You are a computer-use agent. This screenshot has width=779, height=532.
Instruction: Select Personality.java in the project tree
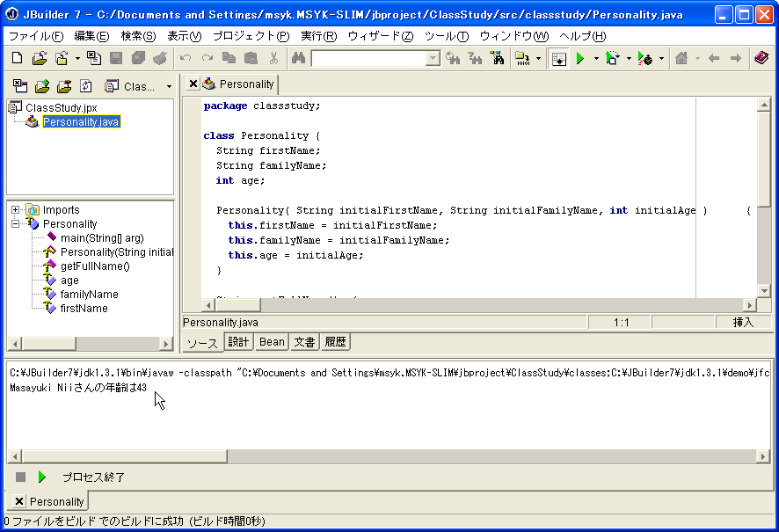tap(81, 122)
